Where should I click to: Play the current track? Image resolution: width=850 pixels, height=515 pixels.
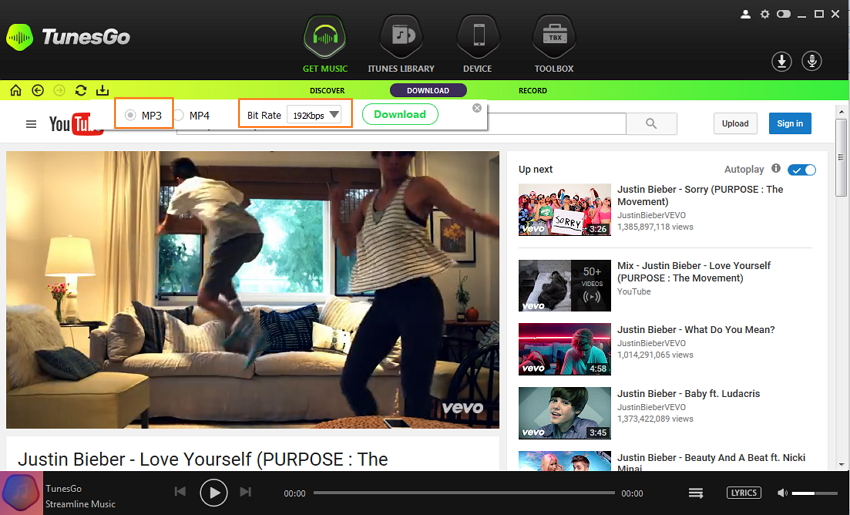click(x=214, y=493)
